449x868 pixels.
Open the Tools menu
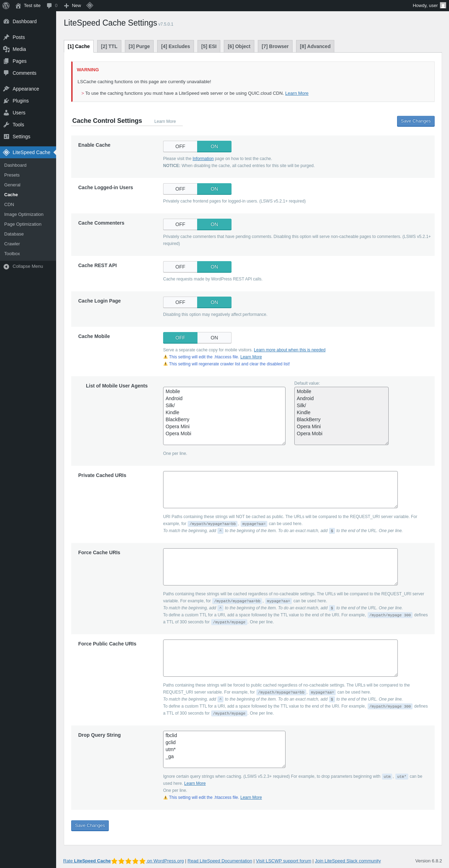pos(28,125)
